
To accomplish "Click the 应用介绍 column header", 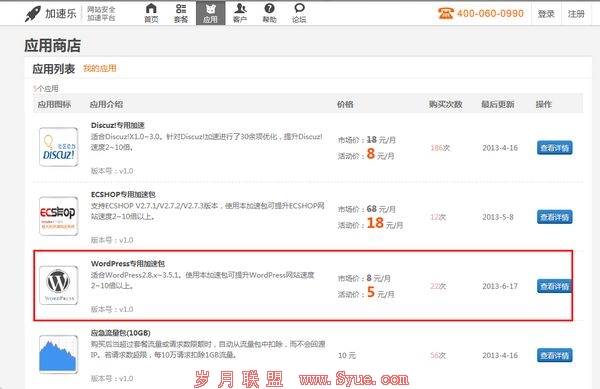I will (x=106, y=104).
